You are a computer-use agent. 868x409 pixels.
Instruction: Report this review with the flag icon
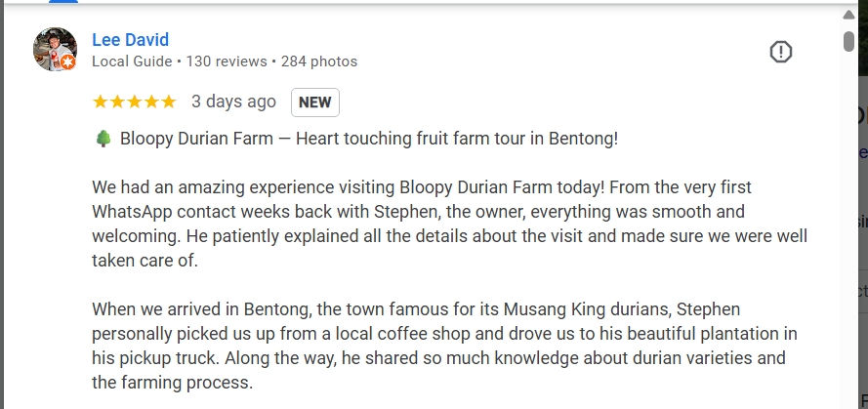780,52
